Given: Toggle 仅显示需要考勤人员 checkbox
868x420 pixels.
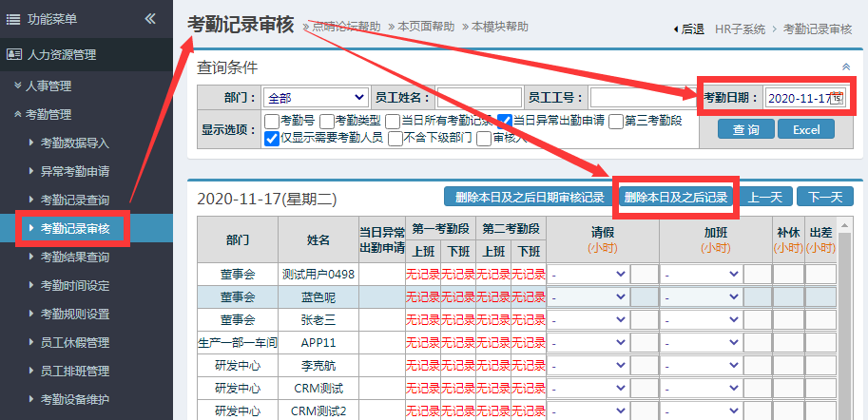Looking at the screenshot, I should click(x=272, y=138).
